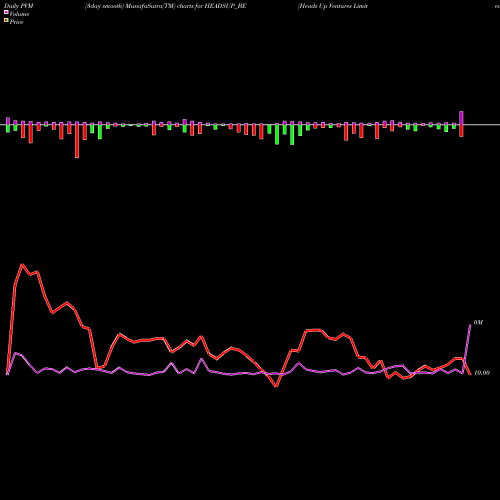Click the '0M' volume axis label
The image size is (500, 500).
point(478,322)
